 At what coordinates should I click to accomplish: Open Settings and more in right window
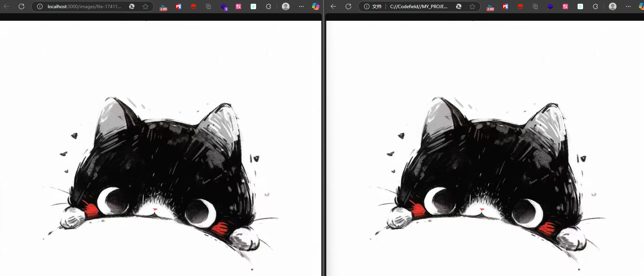628,6
